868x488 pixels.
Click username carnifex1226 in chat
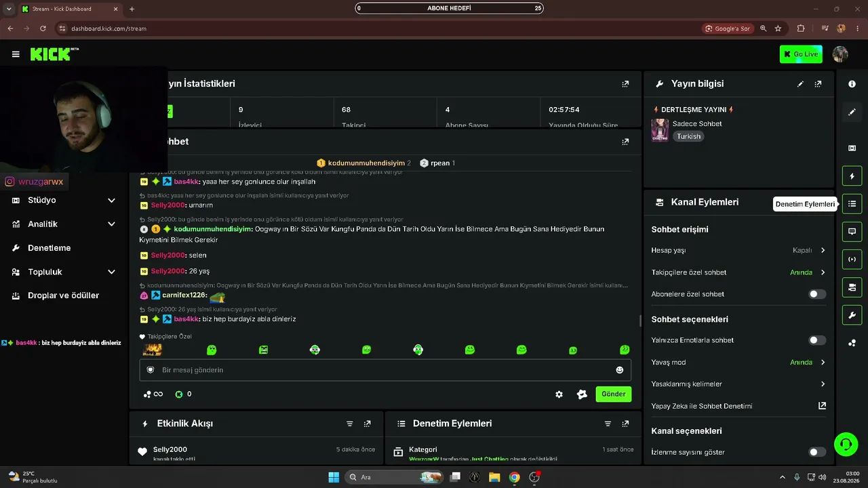(184, 296)
